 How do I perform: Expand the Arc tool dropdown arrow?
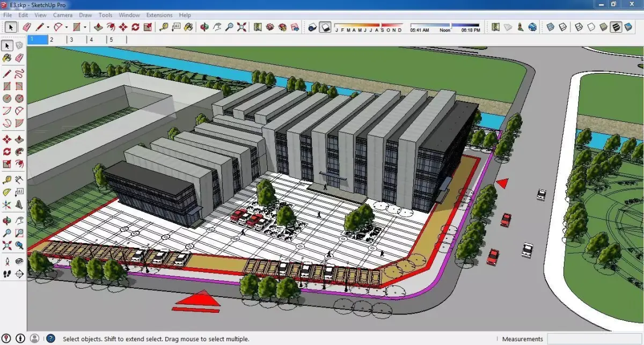pos(67,27)
